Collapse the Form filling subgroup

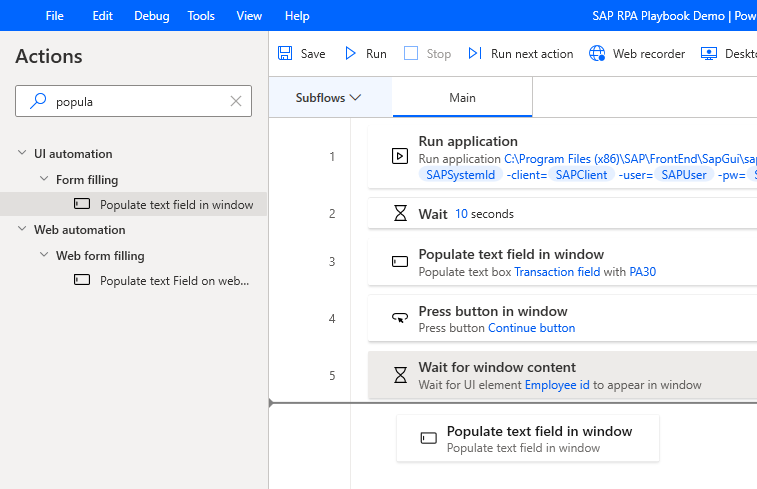(x=44, y=179)
